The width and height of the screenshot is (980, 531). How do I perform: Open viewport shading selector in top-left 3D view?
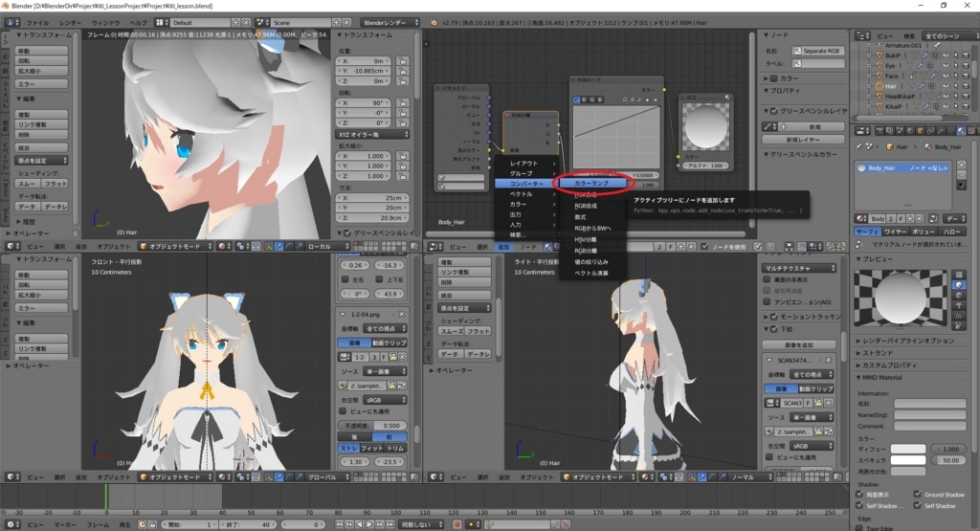pos(224,246)
